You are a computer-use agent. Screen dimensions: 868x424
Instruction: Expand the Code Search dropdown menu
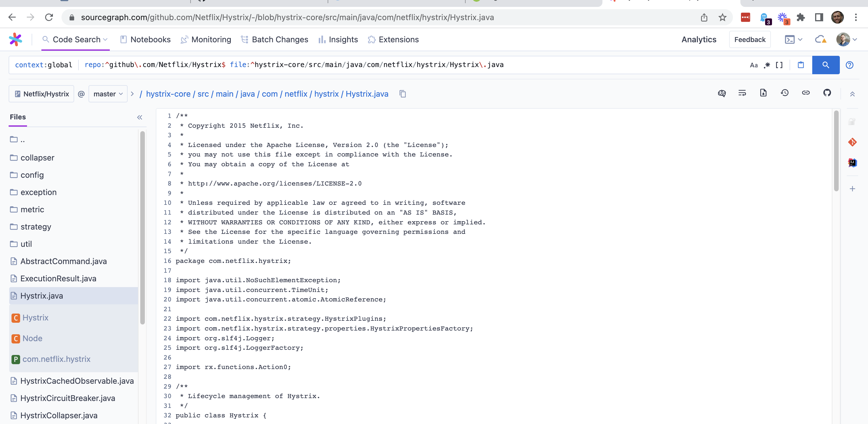105,39
